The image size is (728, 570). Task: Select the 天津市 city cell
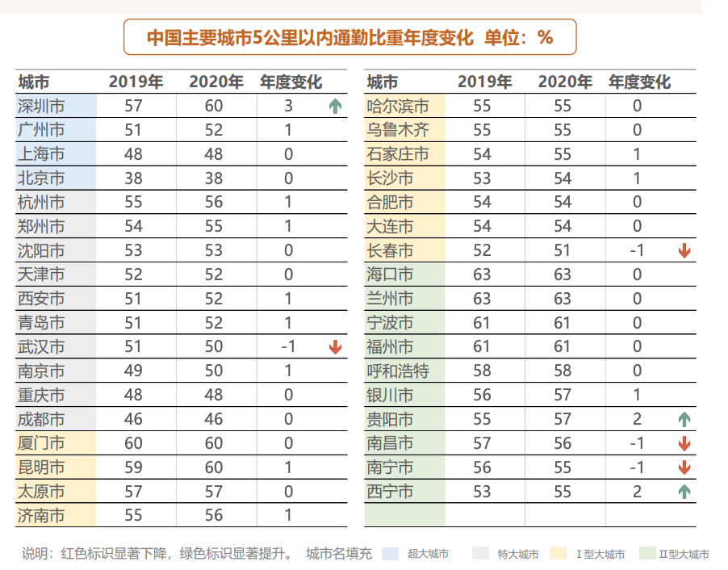tap(56, 275)
